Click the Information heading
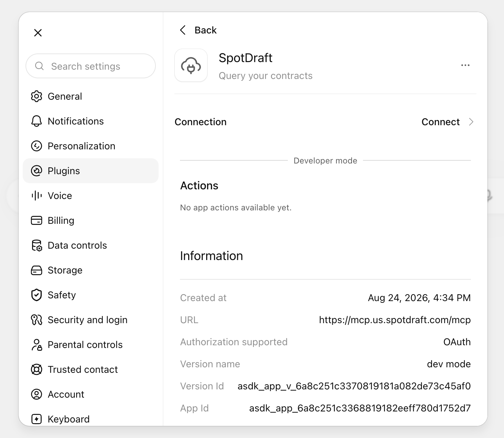 click(x=212, y=256)
